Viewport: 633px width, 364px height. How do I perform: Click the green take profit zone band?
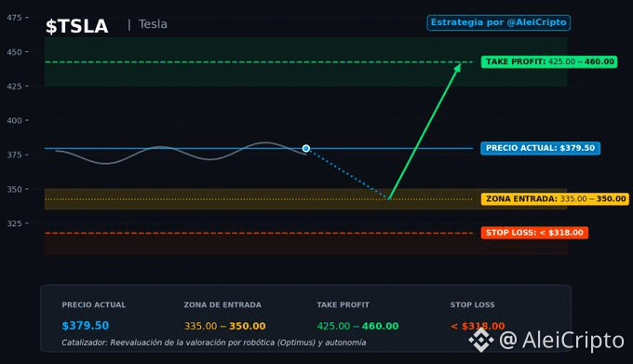point(305,61)
